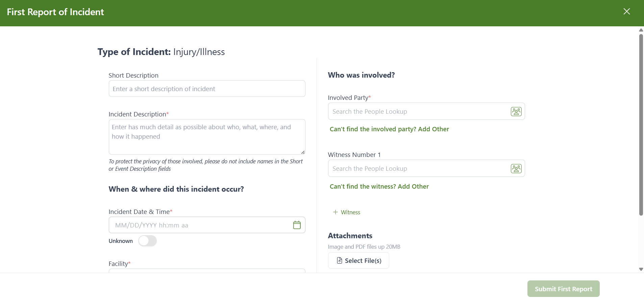Close the First Report of Incident dialog
644x301 pixels.
pyautogui.click(x=626, y=11)
